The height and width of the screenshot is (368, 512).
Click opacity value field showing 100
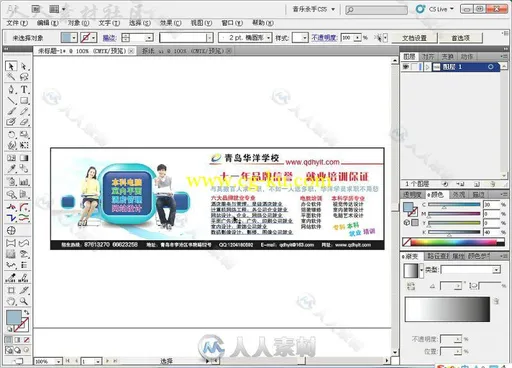coord(347,38)
